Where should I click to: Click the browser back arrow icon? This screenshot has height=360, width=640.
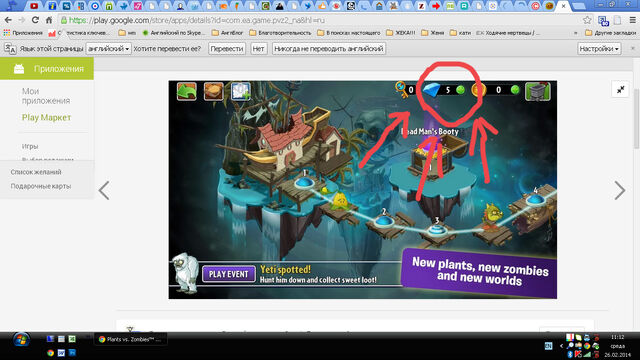(8, 20)
